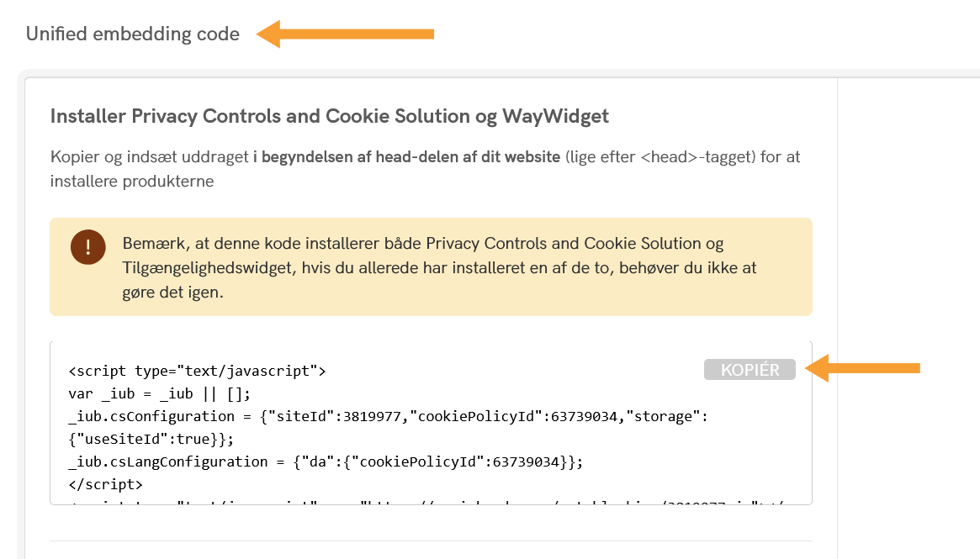Image resolution: width=980 pixels, height=559 pixels.
Task: Click the partially cut-off last code line
Action: click(x=421, y=501)
